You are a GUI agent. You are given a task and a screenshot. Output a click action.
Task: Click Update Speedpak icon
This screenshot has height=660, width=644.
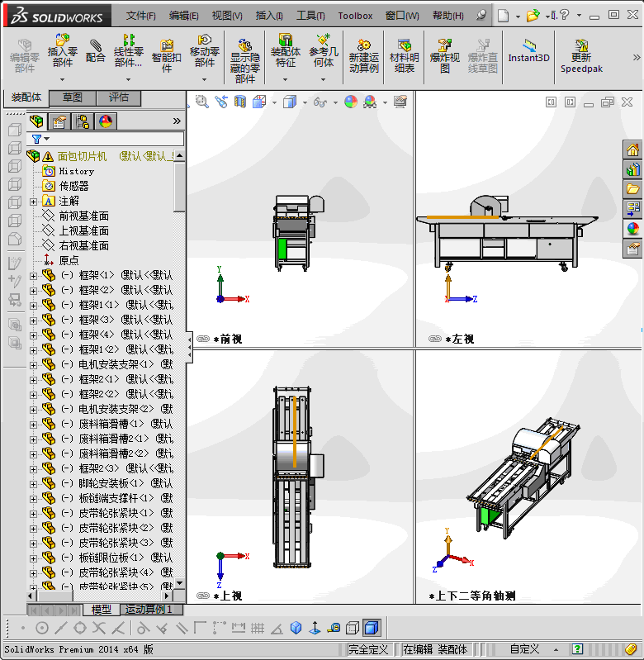pyautogui.click(x=581, y=45)
